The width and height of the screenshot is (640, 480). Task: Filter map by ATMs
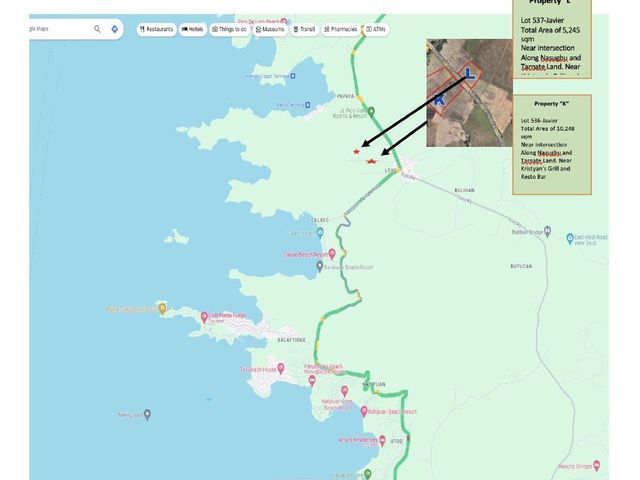376,29
